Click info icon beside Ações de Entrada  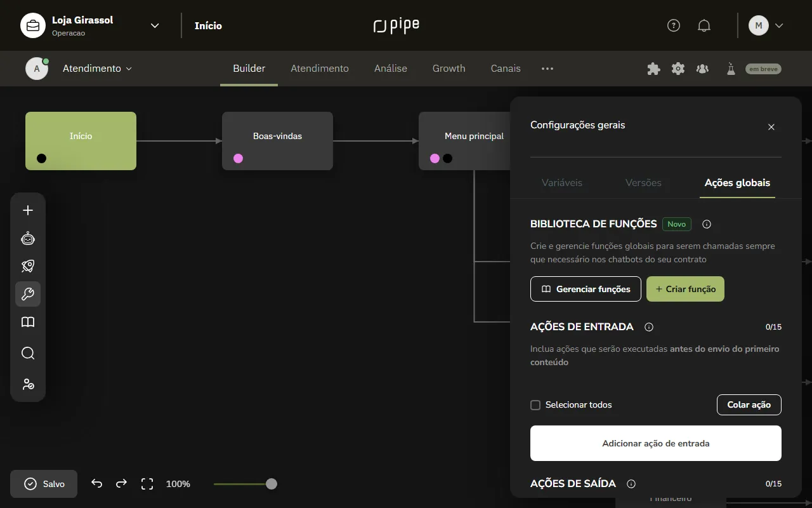(649, 327)
